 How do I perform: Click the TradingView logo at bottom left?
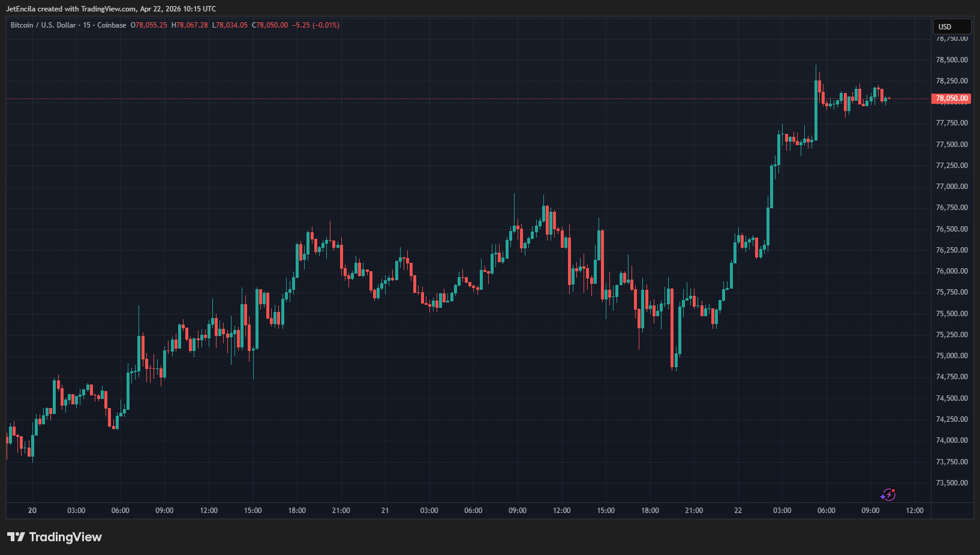[x=55, y=537]
